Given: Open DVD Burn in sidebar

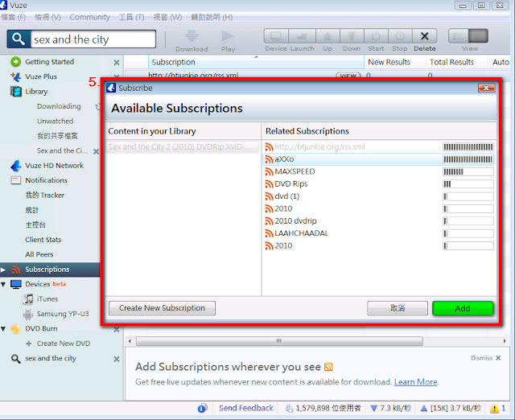Looking at the screenshot, I should point(41,329).
